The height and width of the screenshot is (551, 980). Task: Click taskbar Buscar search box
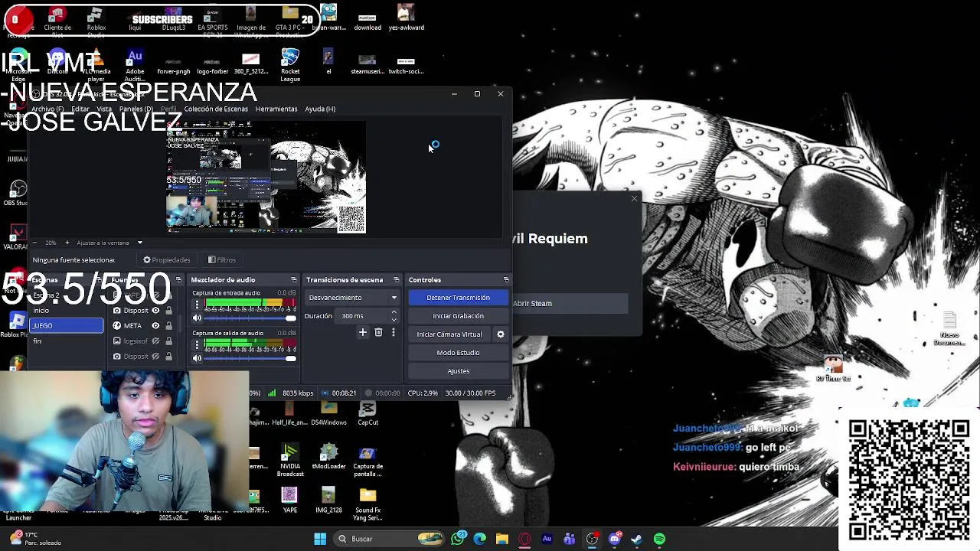tap(390, 539)
